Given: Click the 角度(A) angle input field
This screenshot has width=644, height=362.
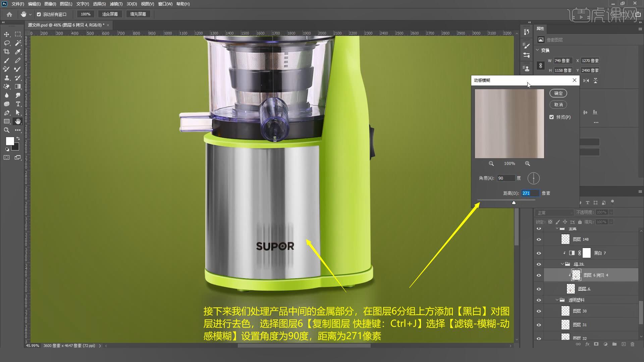Looking at the screenshot, I should [x=505, y=178].
